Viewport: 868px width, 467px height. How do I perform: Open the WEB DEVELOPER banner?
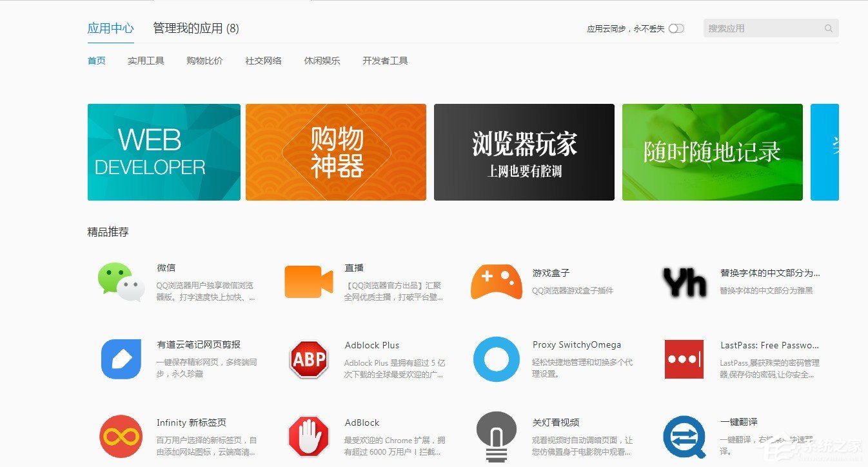click(164, 152)
